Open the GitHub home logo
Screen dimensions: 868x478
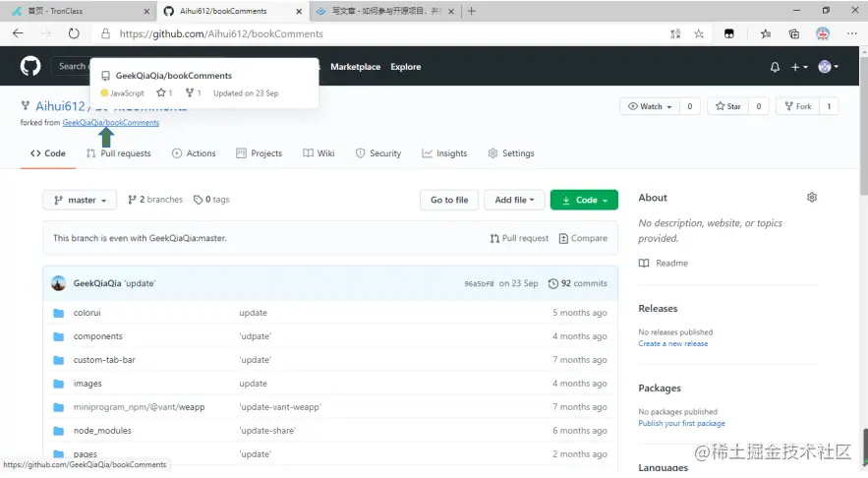pos(30,67)
